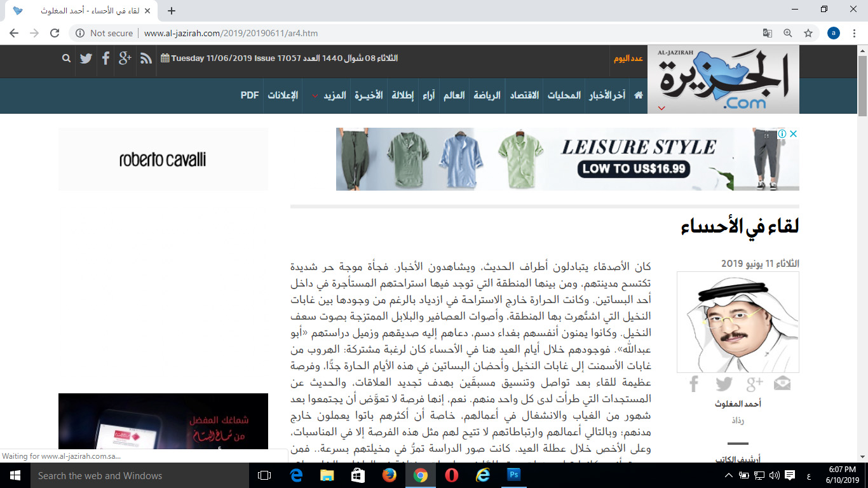Open Opera browser from taskbar
Viewport: 868px width, 488px height.
click(452, 475)
